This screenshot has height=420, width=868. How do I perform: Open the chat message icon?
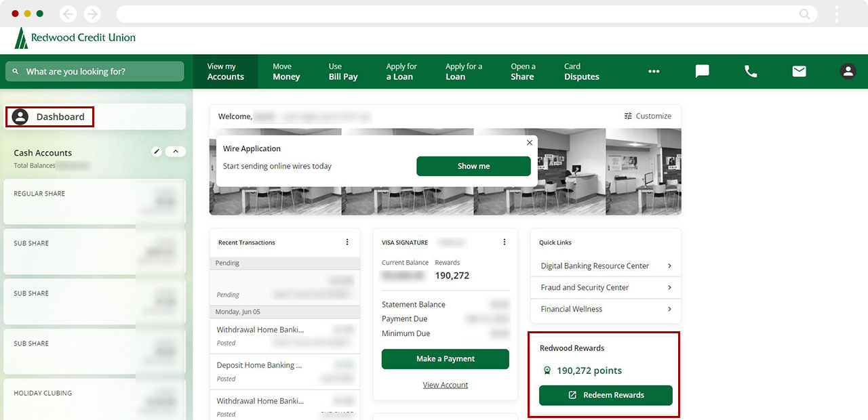[703, 71]
